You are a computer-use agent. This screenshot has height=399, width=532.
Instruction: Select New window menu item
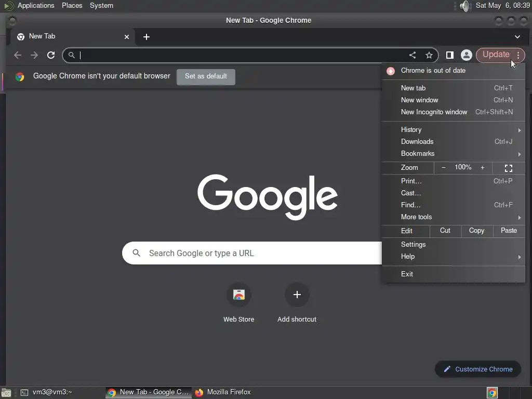(x=453, y=100)
